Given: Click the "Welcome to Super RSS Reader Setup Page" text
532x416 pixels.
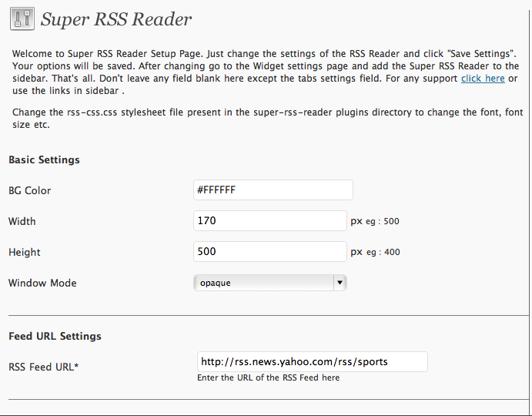Looking at the screenshot, I should [266, 72].
